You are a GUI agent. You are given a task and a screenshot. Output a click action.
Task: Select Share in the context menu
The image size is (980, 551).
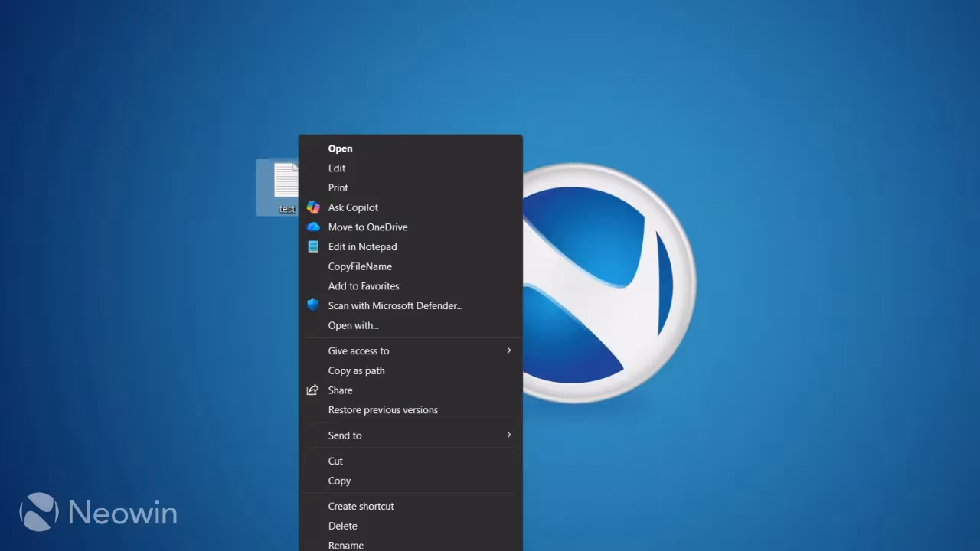coord(410,390)
